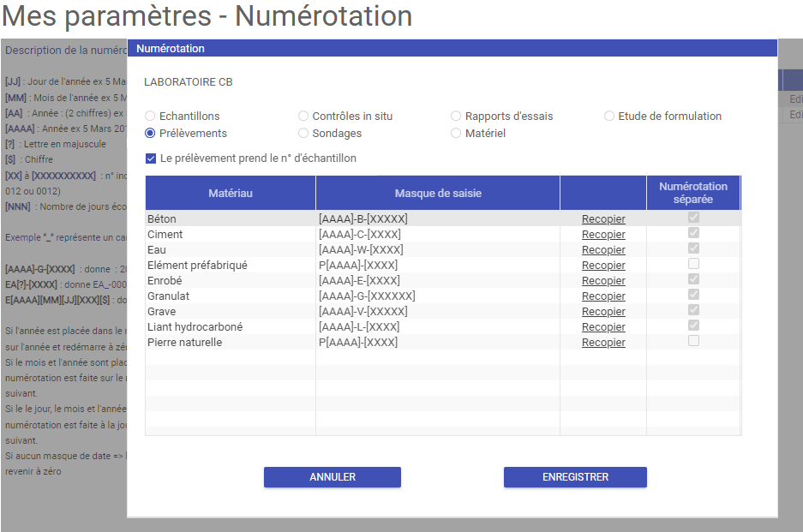The height and width of the screenshot is (532, 803).
Task: Click Recopier link for Granulat
Action: pos(603,296)
